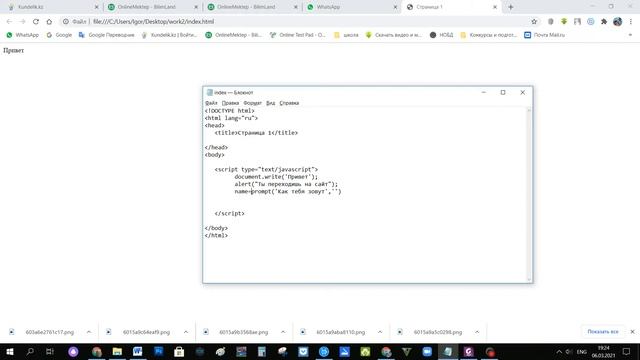Open the Windows Start menu

[x=10, y=351]
